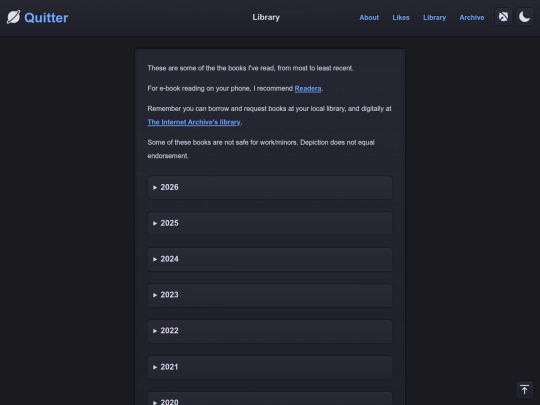Follow the Readera link

coord(308,89)
